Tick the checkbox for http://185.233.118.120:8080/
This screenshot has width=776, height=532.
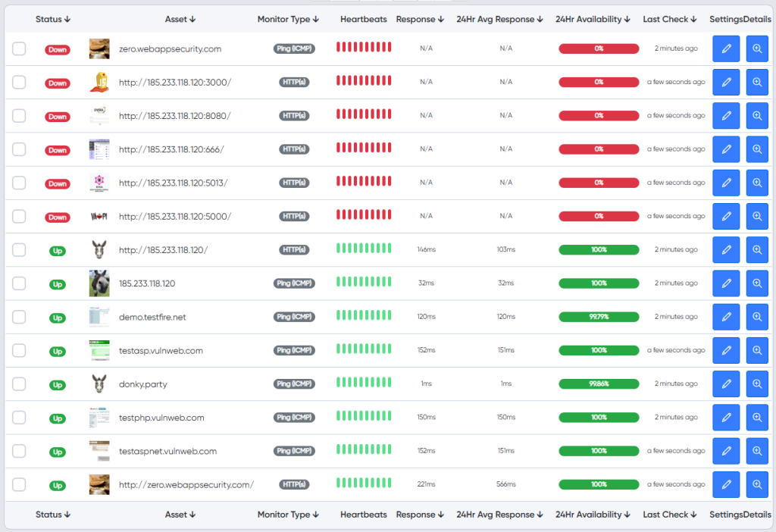(x=19, y=116)
